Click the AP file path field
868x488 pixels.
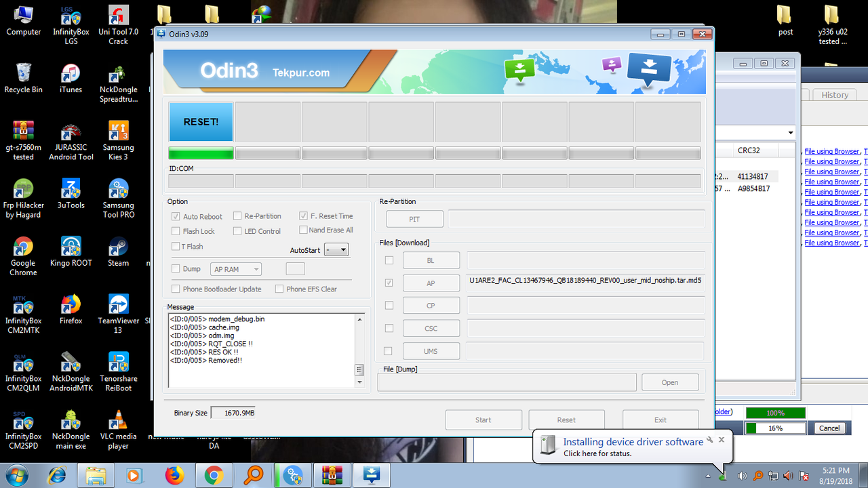coord(586,283)
